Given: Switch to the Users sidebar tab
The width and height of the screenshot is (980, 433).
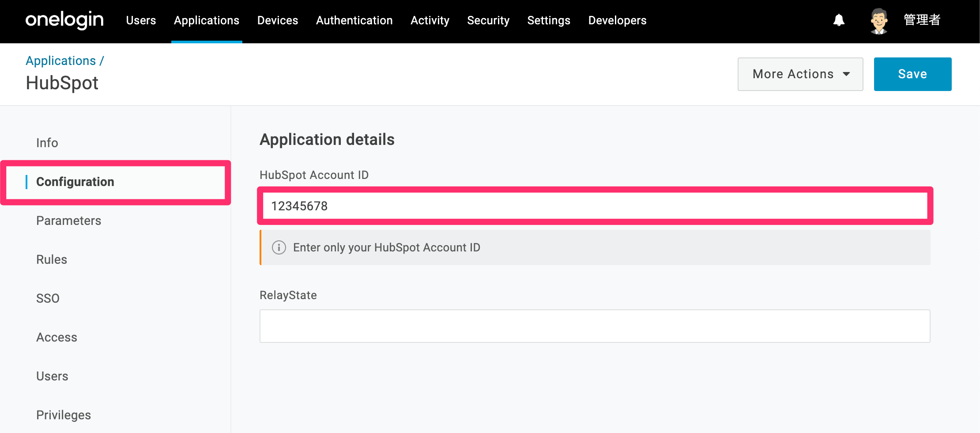Looking at the screenshot, I should pyautogui.click(x=52, y=376).
